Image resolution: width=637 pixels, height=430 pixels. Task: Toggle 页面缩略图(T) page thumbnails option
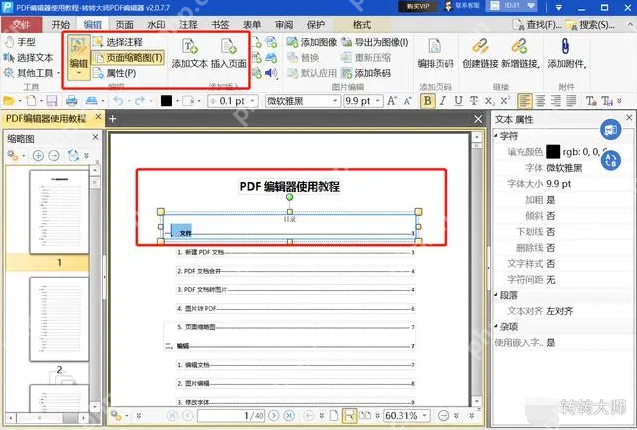pos(128,58)
